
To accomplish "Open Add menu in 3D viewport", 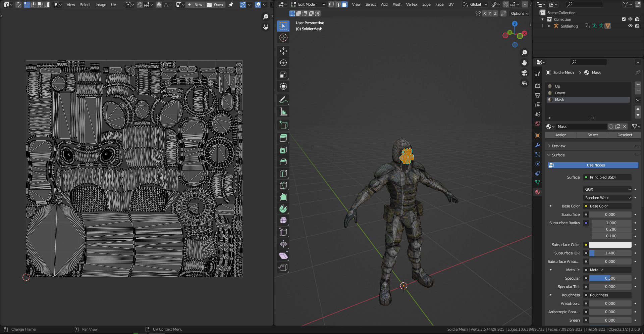I will 384,4.
